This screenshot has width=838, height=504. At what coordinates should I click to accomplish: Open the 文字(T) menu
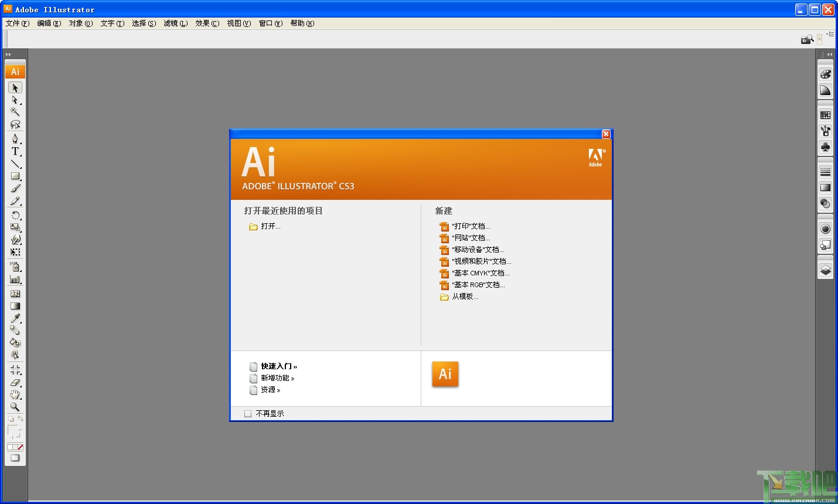112,23
